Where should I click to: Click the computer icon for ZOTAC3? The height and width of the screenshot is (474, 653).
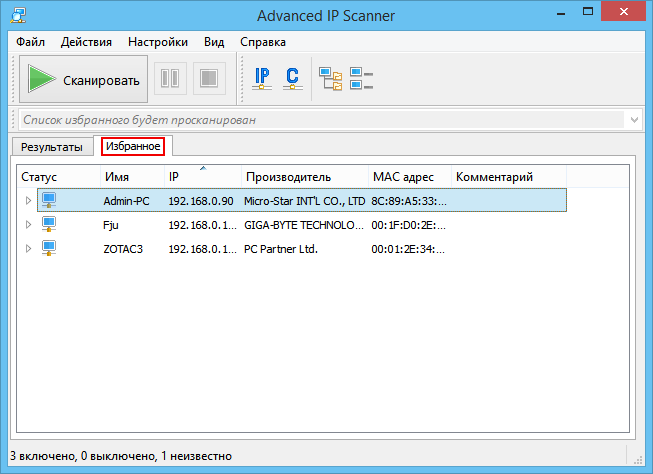click(x=49, y=248)
